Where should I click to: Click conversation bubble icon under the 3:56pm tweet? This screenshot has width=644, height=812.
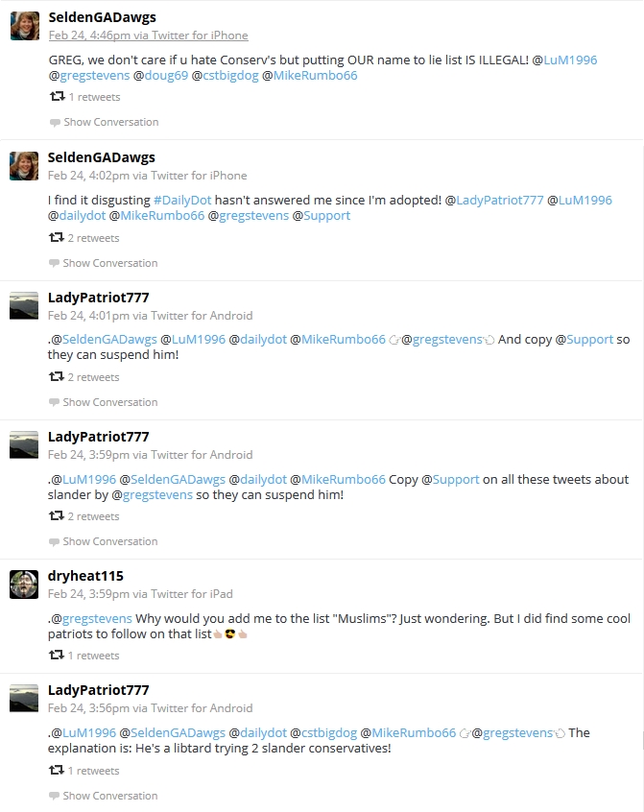tap(54, 796)
